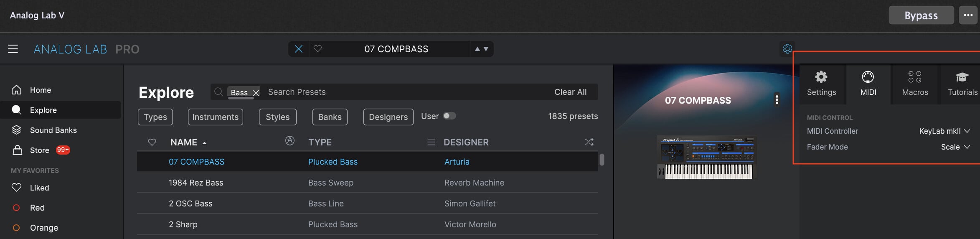Click the Arturia logo column header icon
The width and height of the screenshot is (980, 239).
[290, 141]
